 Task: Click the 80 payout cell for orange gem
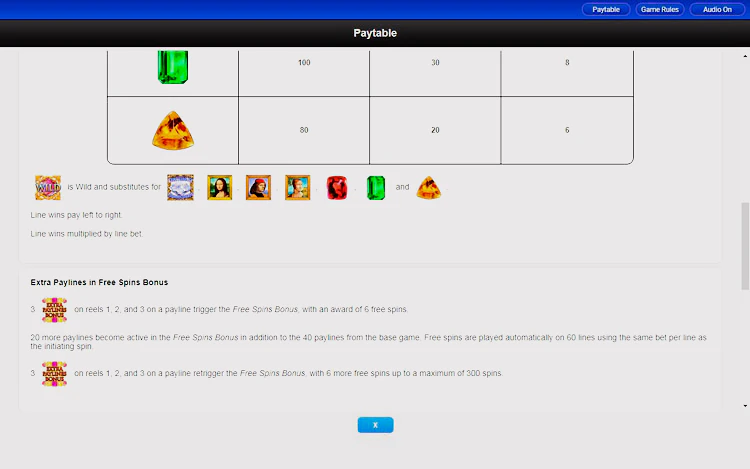pyautogui.click(x=304, y=131)
